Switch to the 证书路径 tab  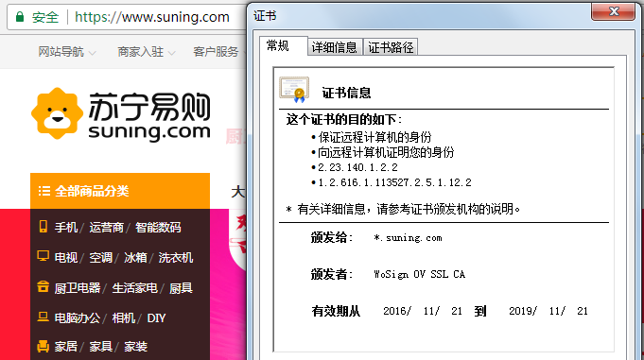tap(391, 47)
